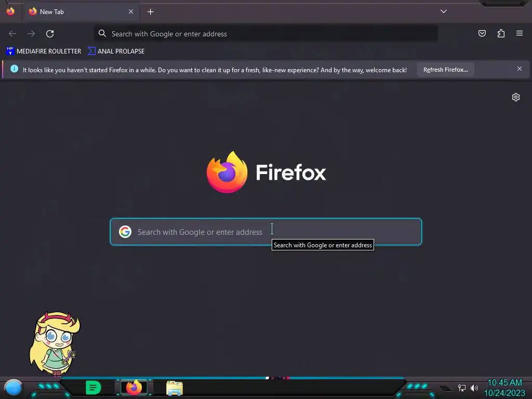Click the Refresh Firefox... button
532x399 pixels.
pos(445,70)
